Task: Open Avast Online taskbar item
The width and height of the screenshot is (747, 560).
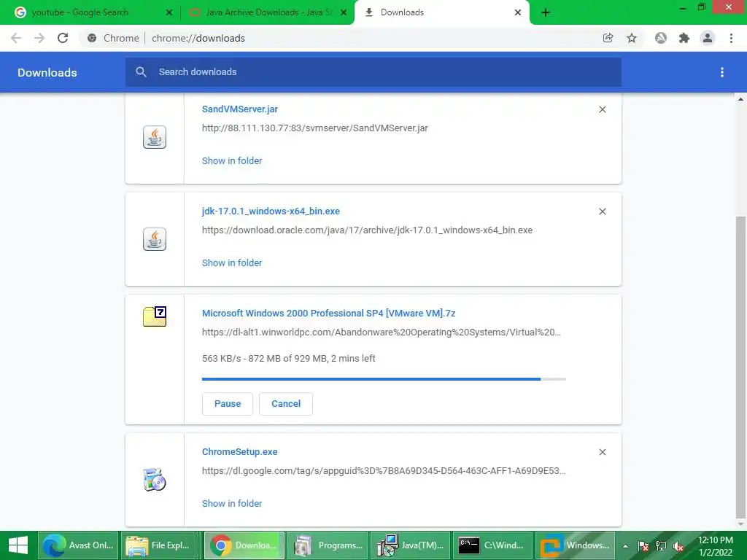Action: click(x=78, y=545)
